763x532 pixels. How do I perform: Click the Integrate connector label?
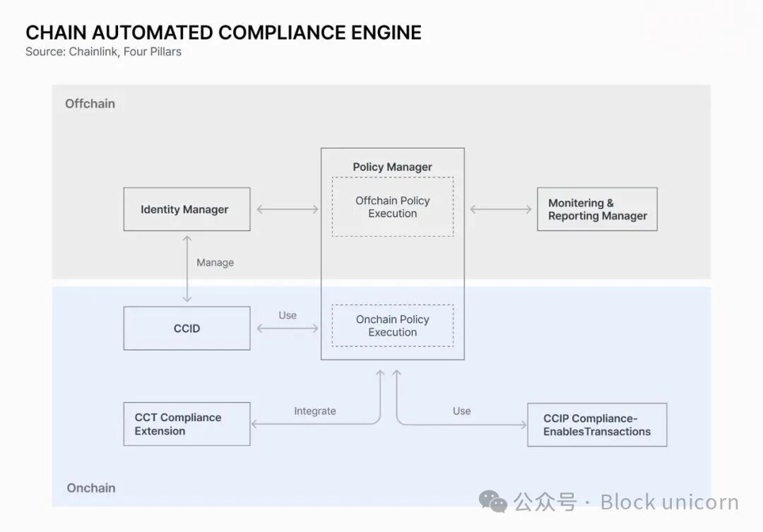[x=315, y=410]
